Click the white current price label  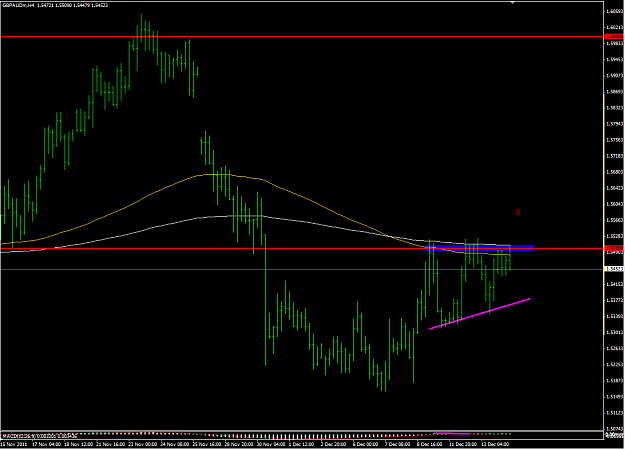pyautogui.click(x=614, y=269)
